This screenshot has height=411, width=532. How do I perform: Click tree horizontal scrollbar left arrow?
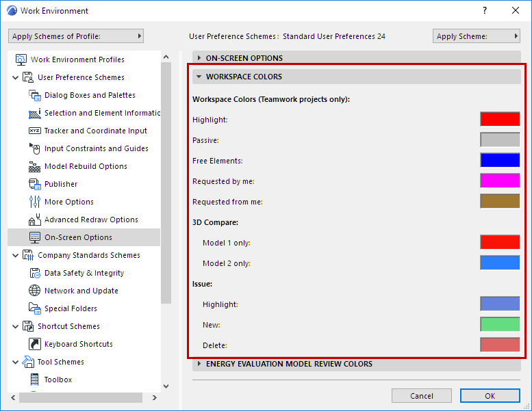coord(13,398)
